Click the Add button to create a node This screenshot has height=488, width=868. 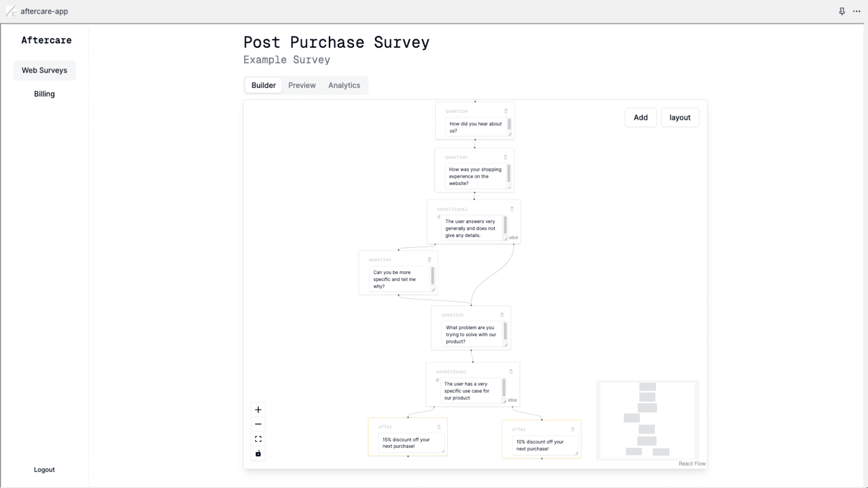[641, 118]
